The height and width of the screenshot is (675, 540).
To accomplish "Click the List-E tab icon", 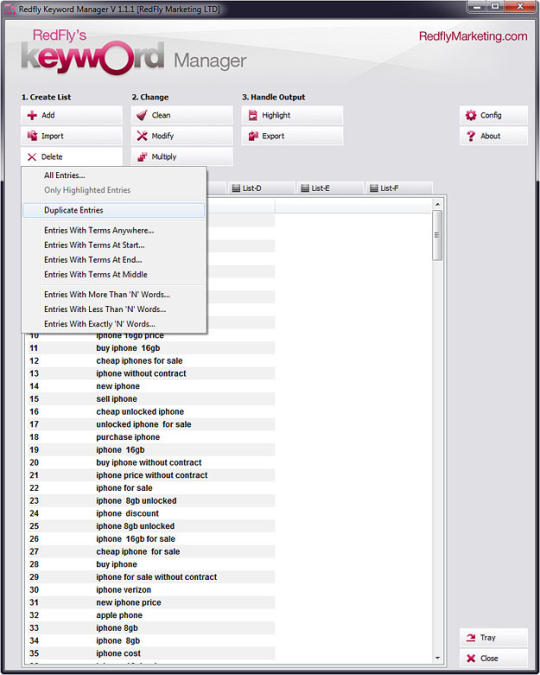I will 305,188.
